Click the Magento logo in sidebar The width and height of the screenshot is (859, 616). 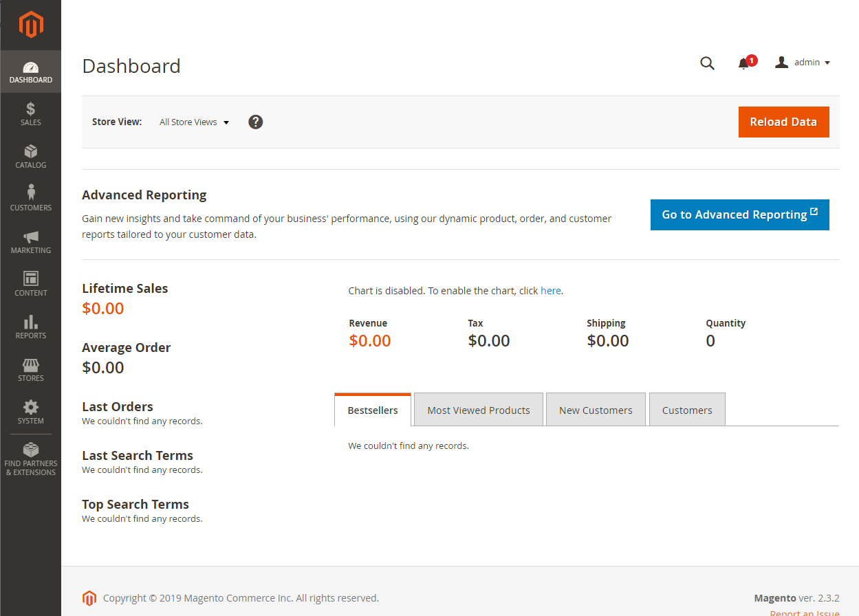click(x=31, y=25)
